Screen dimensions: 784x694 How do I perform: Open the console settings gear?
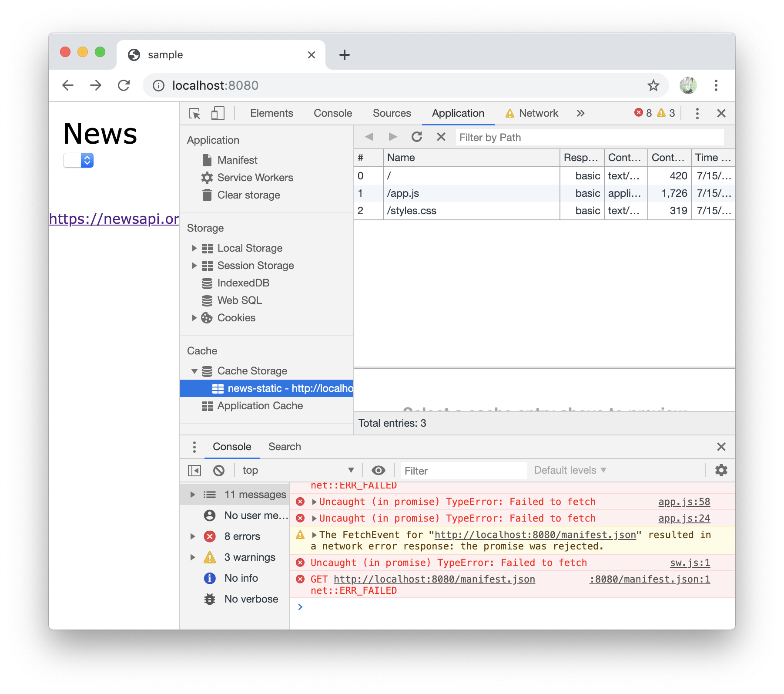coord(721,470)
